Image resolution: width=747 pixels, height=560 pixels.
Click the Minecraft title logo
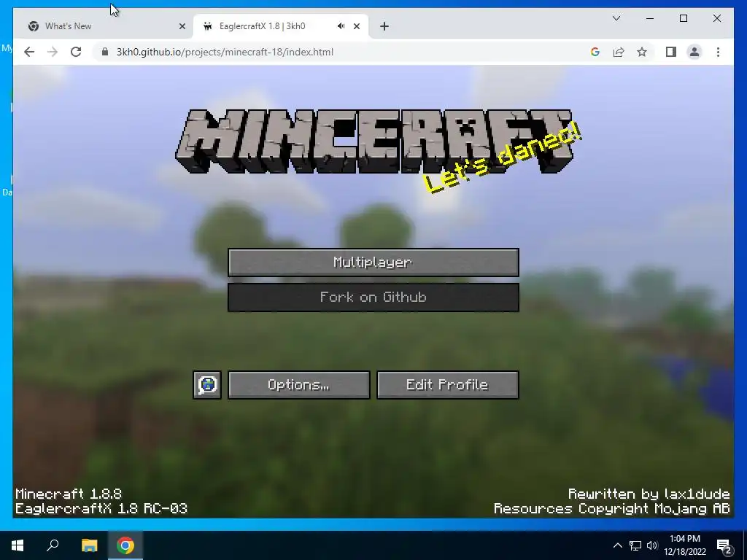[374, 141]
